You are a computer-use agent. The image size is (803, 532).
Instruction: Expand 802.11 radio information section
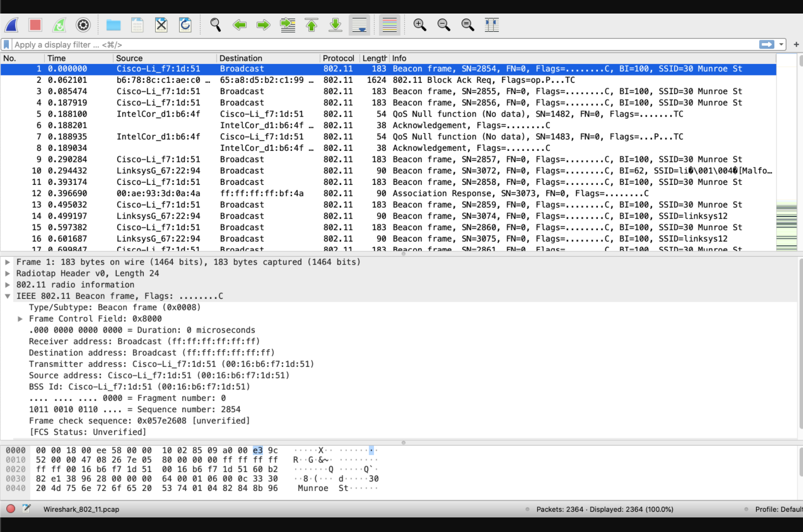8,285
